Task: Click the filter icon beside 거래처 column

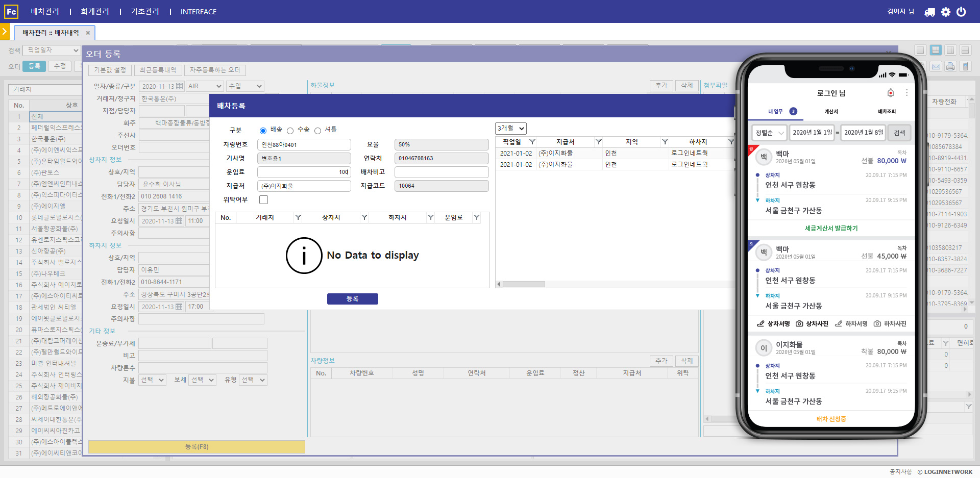Action: click(298, 218)
